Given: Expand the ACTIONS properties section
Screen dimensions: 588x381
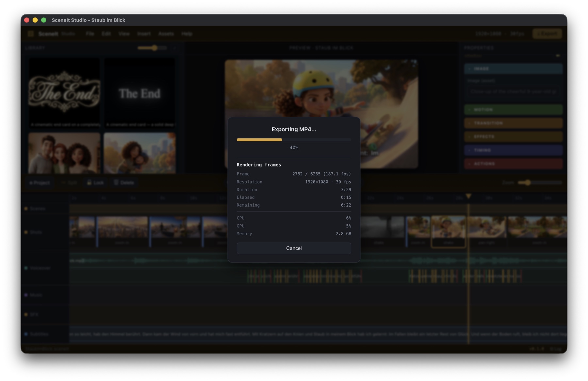Looking at the screenshot, I should (x=513, y=164).
